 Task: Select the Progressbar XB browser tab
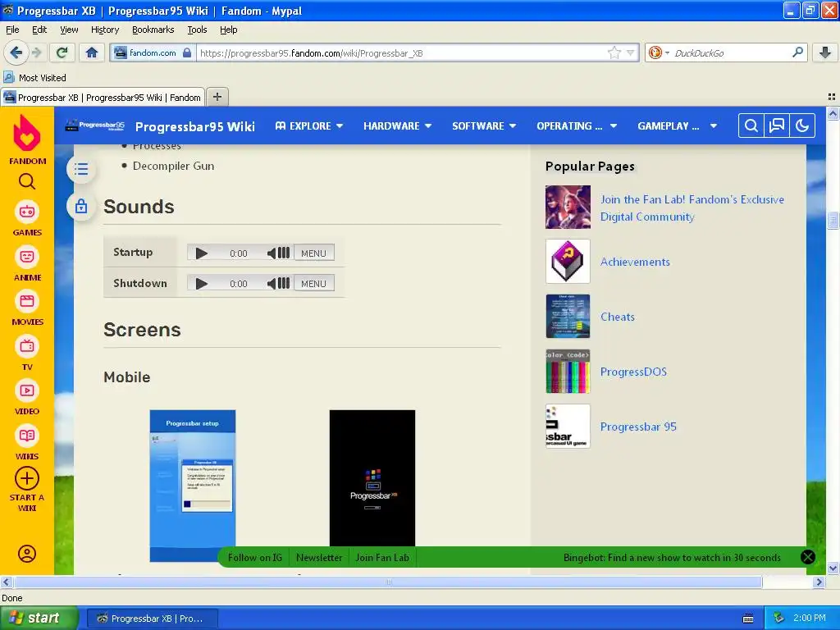pyautogui.click(x=103, y=97)
